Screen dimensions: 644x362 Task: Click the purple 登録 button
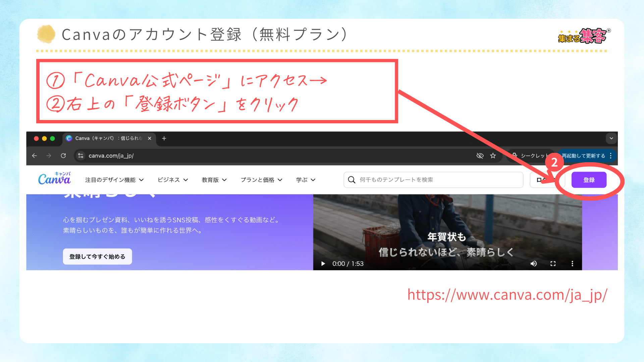click(x=589, y=180)
